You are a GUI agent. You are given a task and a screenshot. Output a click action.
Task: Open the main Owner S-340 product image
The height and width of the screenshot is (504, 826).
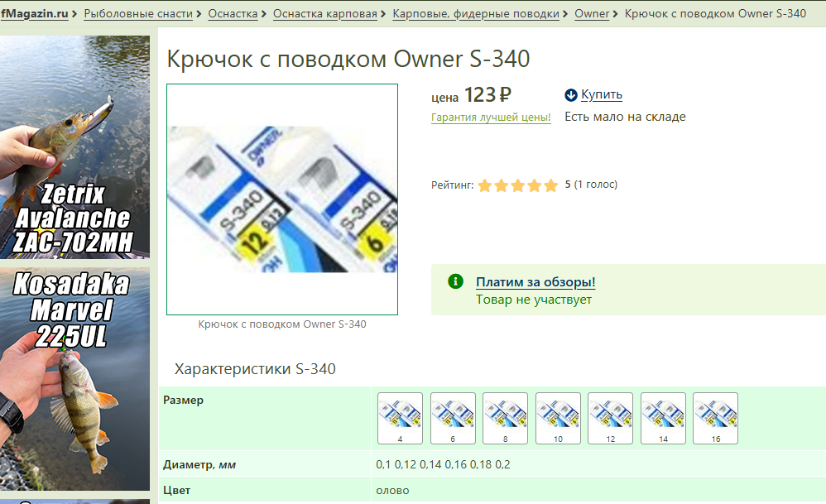(282, 199)
